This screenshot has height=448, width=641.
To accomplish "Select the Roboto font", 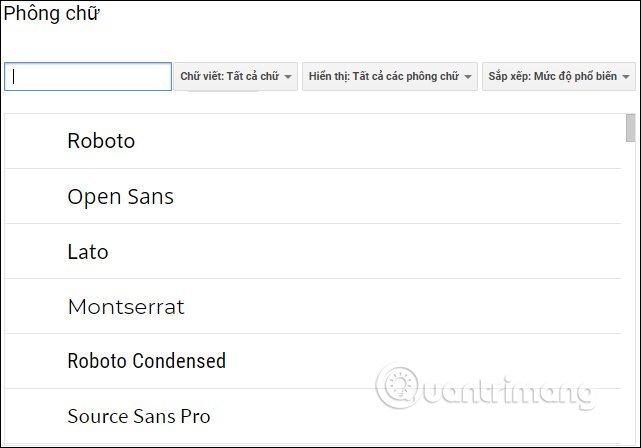I will pyautogui.click(x=101, y=141).
